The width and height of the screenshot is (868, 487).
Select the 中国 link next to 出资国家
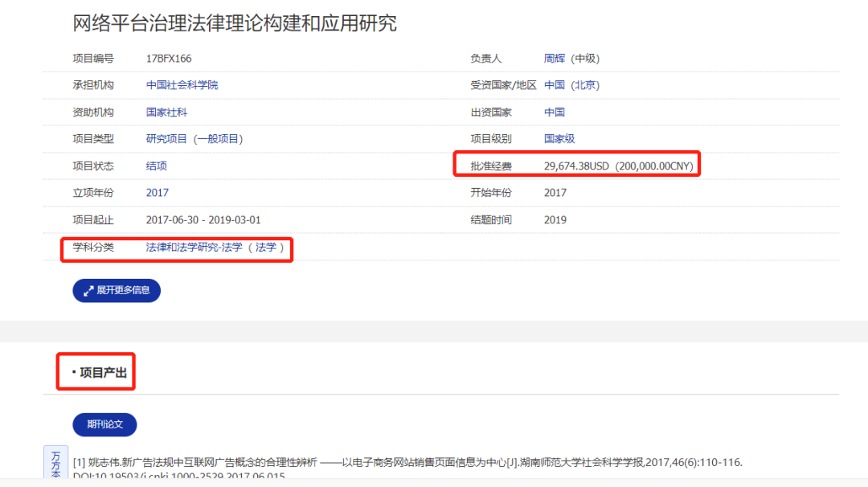[x=554, y=113]
